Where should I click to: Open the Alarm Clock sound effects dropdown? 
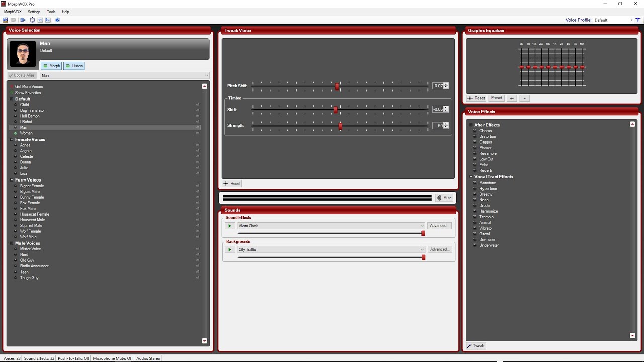pos(331,226)
